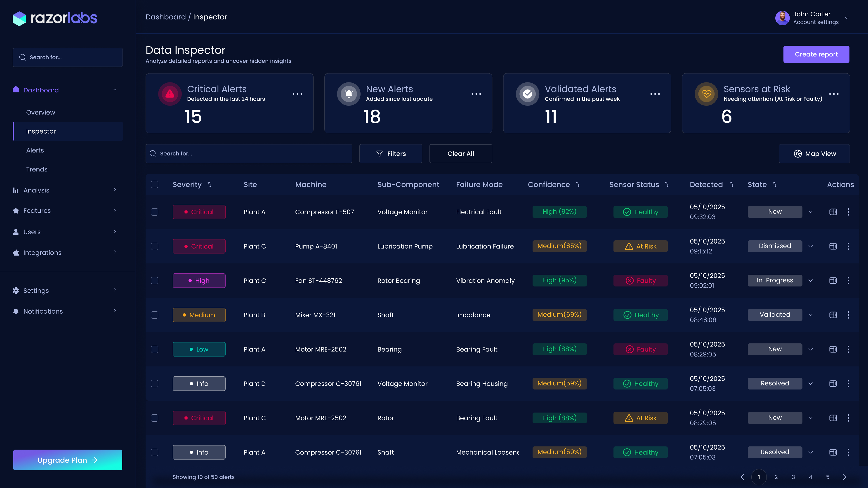Click the Critical Alerts warning icon
868x488 pixels.
170,94
